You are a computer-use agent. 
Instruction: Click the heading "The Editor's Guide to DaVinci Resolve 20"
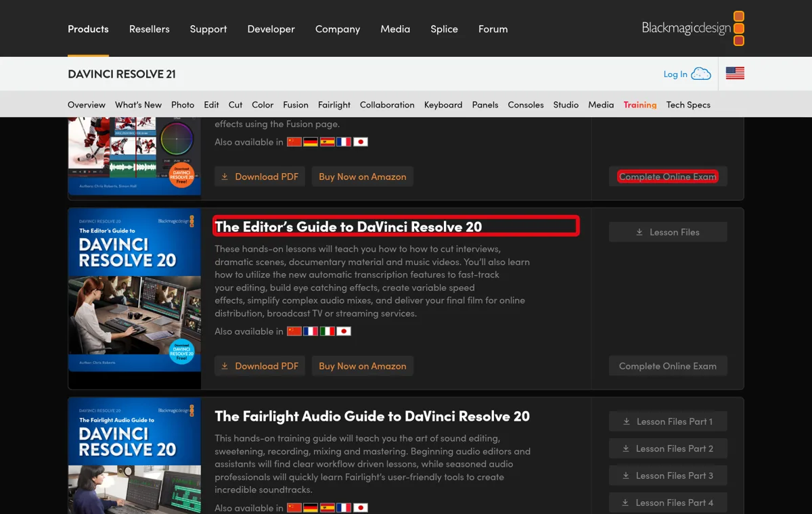tap(348, 227)
